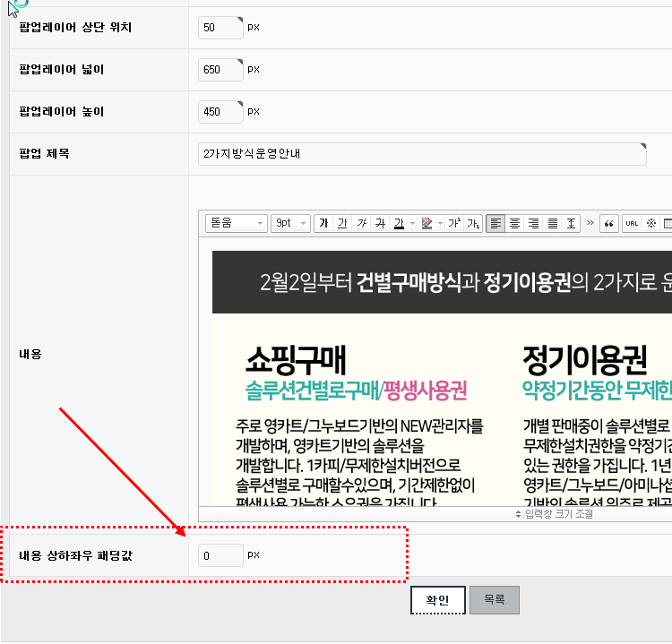672x644 pixels.
Task: Apply italic formatting to text
Action: tap(361, 223)
